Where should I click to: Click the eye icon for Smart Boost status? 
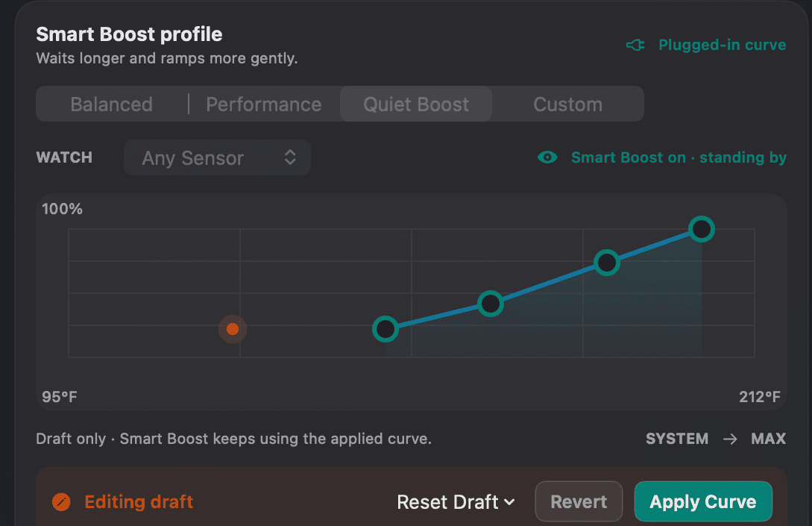click(547, 157)
